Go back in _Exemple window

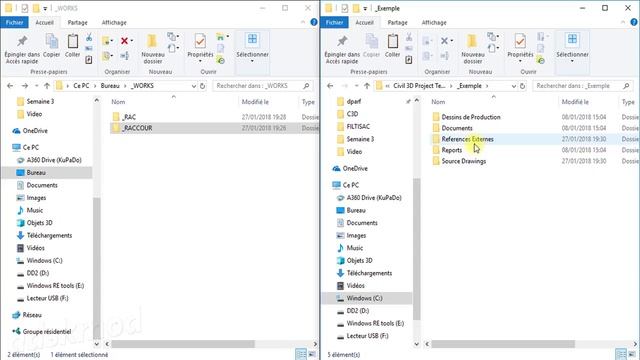point(330,86)
